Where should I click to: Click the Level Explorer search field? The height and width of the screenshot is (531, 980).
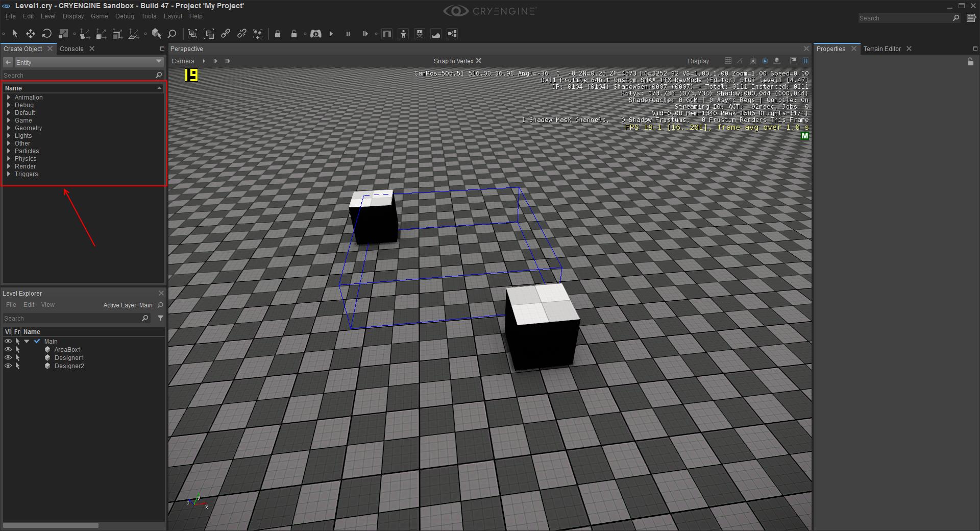click(77, 318)
